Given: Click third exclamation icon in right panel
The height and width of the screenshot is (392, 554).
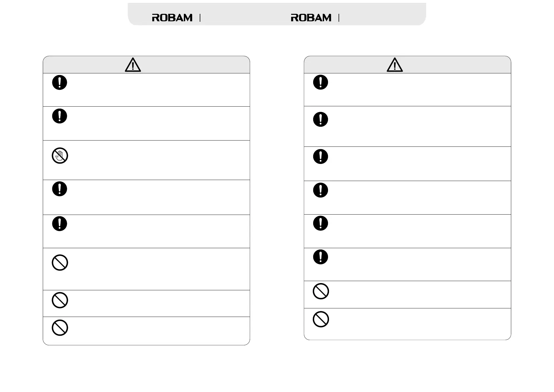Looking at the screenshot, I should pyautogui.click(x=320, y=156).
